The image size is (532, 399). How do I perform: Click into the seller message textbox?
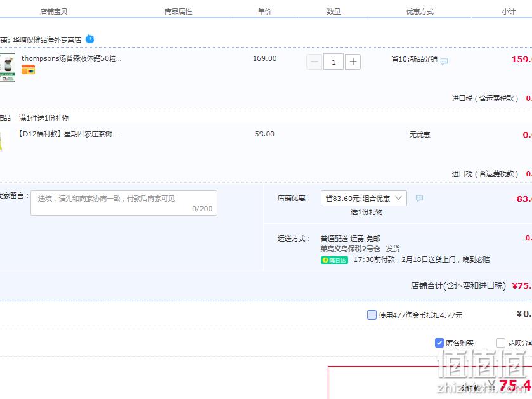coord(124,203)
